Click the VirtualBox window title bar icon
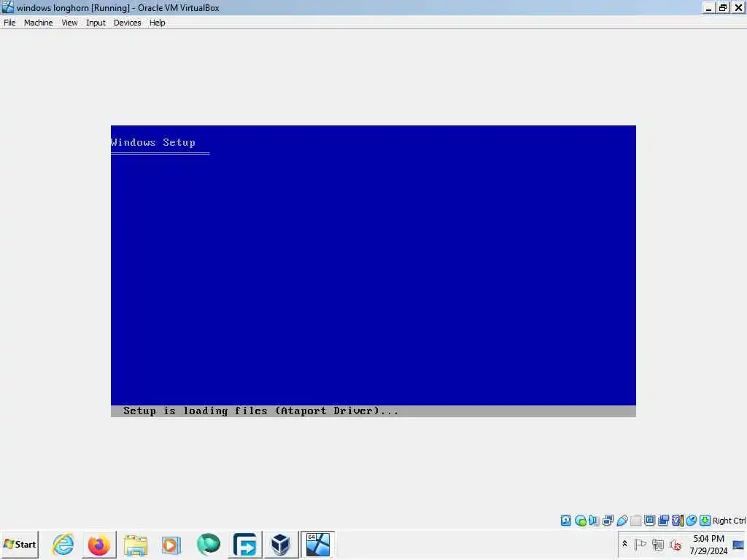747x560 pixels. (7, 7)
